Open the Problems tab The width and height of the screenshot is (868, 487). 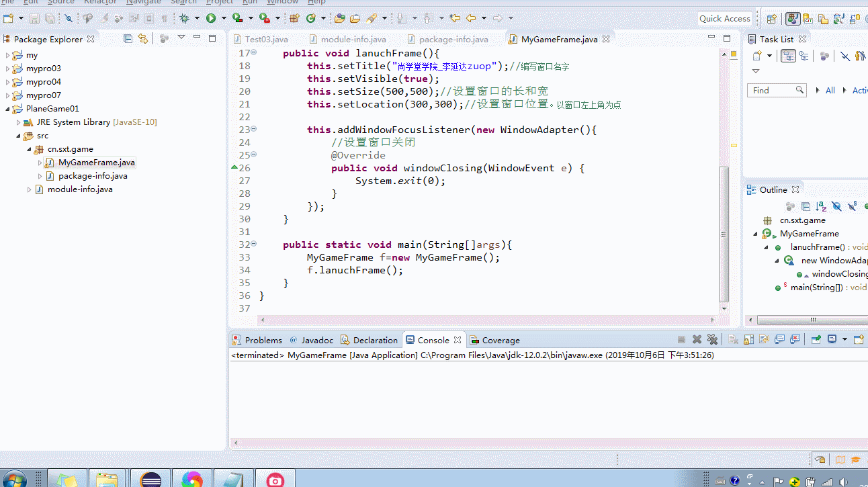tap(257, 340)
